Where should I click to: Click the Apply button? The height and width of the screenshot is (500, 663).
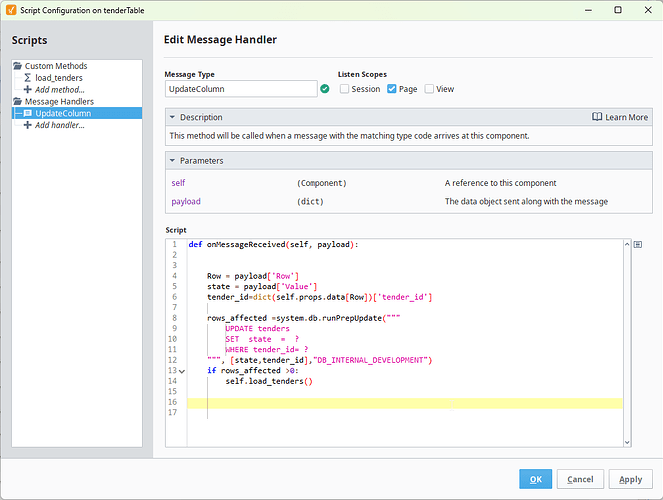630,479
